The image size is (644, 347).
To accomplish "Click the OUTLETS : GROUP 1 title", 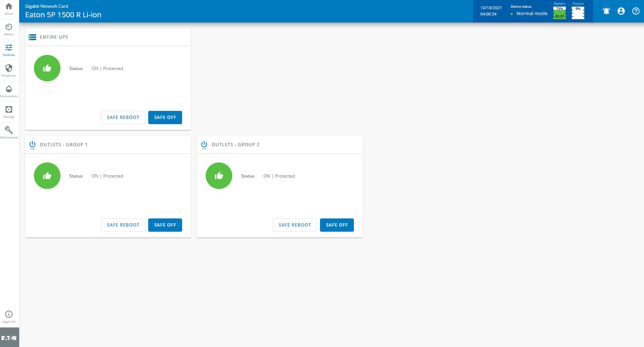I will 64,145.
